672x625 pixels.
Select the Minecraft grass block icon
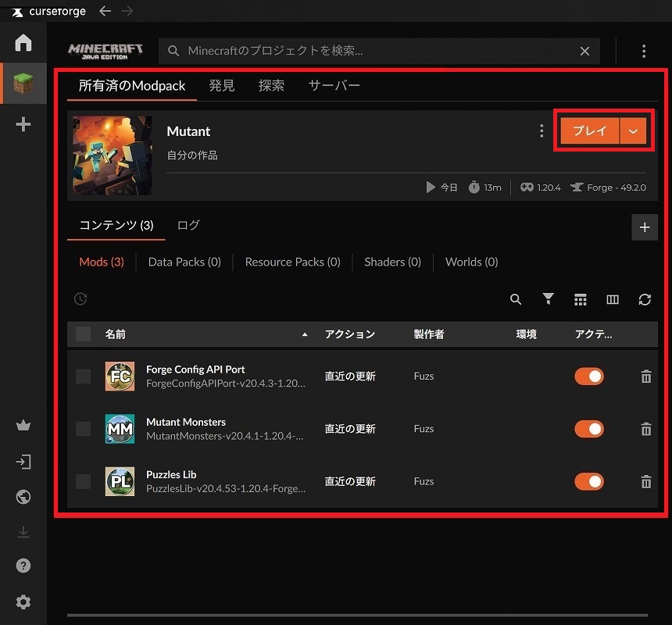[x=23, y=83]
